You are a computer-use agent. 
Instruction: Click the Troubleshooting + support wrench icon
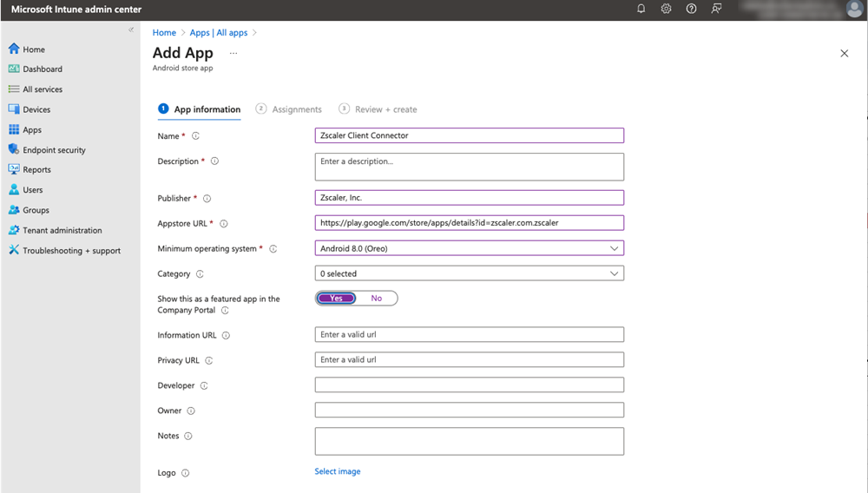pyautogui.click(x=14, y=250)
